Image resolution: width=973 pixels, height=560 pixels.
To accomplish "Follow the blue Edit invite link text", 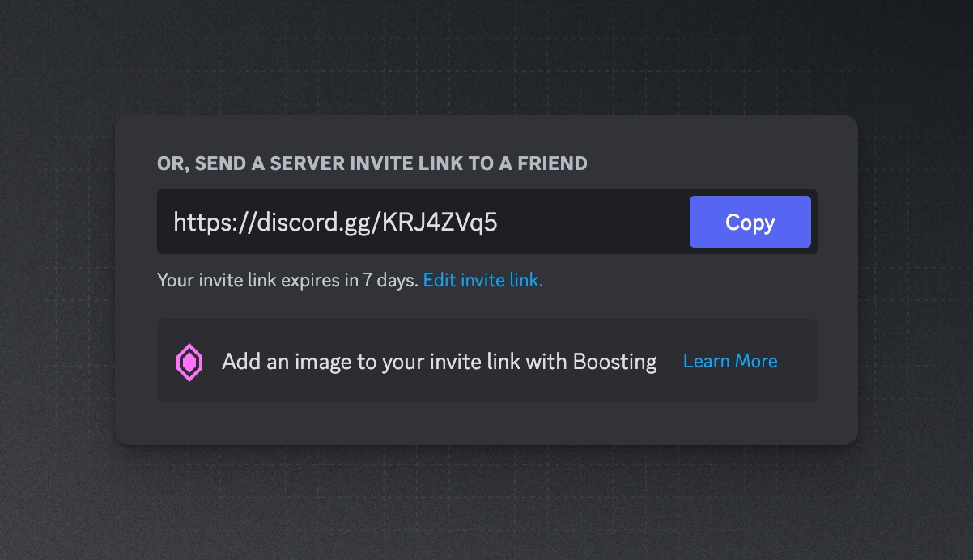I will tap(482, 280).
